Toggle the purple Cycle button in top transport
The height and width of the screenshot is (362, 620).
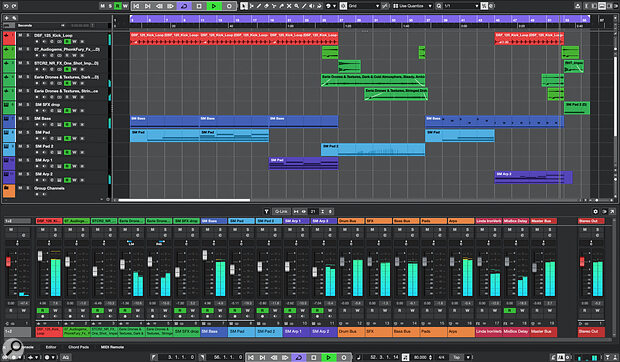click(x=184, y=6)
